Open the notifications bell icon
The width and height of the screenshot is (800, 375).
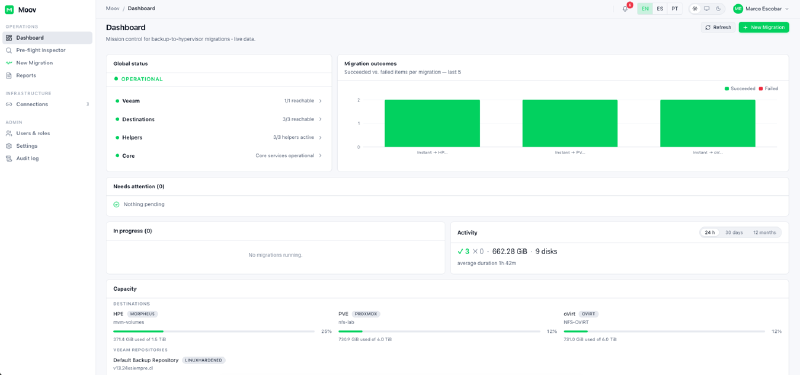point(625,9)
